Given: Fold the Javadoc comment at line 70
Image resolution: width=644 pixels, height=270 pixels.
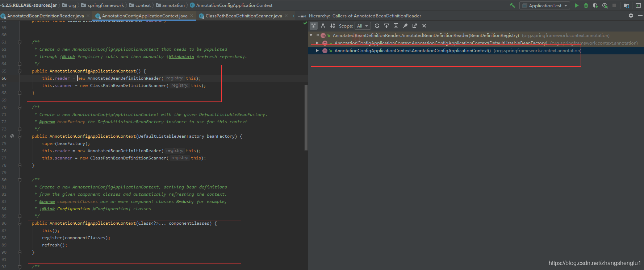Looking at the screenshot, I should click(20, 107).
